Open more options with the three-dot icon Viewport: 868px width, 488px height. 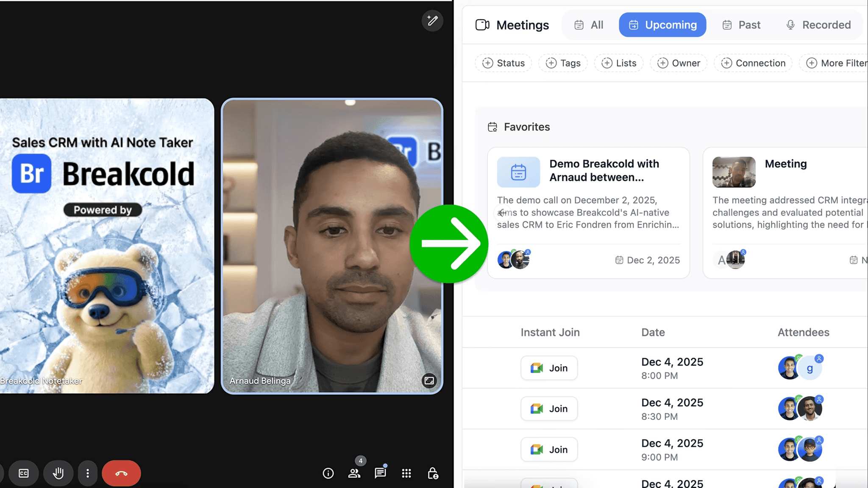coord(88,473)
